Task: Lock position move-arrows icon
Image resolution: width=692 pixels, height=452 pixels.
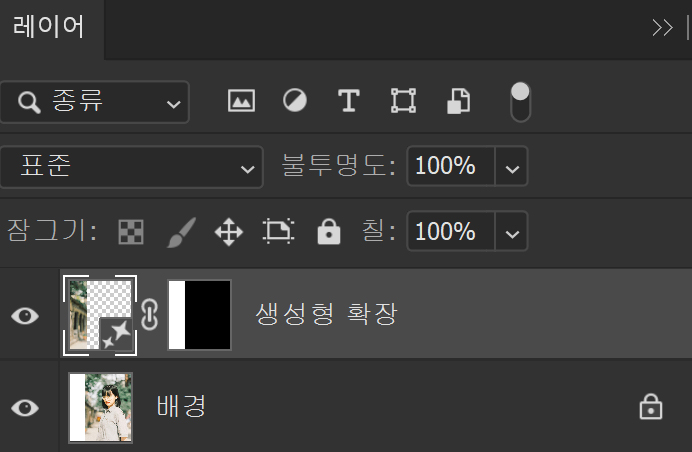Action: (x=229, y=232)
